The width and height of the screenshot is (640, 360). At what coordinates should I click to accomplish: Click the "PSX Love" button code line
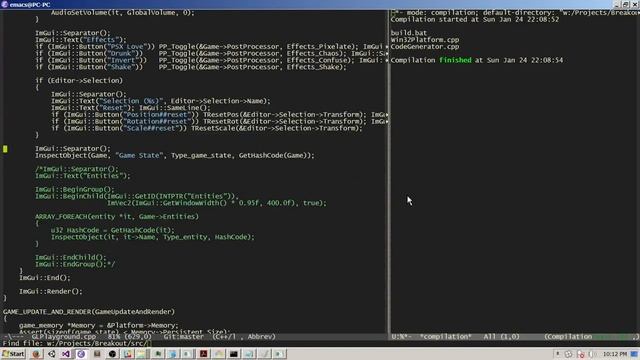(211, 47)
